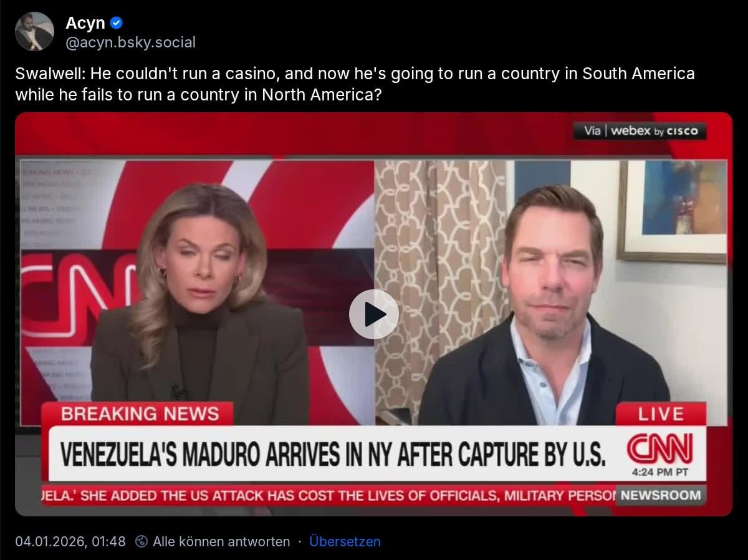This screenshot has height=560, width=748.
Task: Open Acyn's profile avatar
Action: pyautogui.click(x=34, y=31)
